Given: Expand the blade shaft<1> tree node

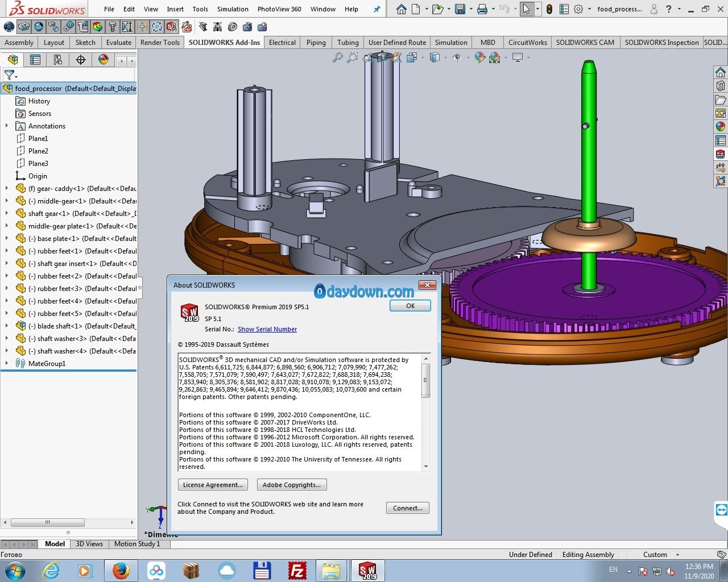Looking at the screenshot, I should point(7,326).
